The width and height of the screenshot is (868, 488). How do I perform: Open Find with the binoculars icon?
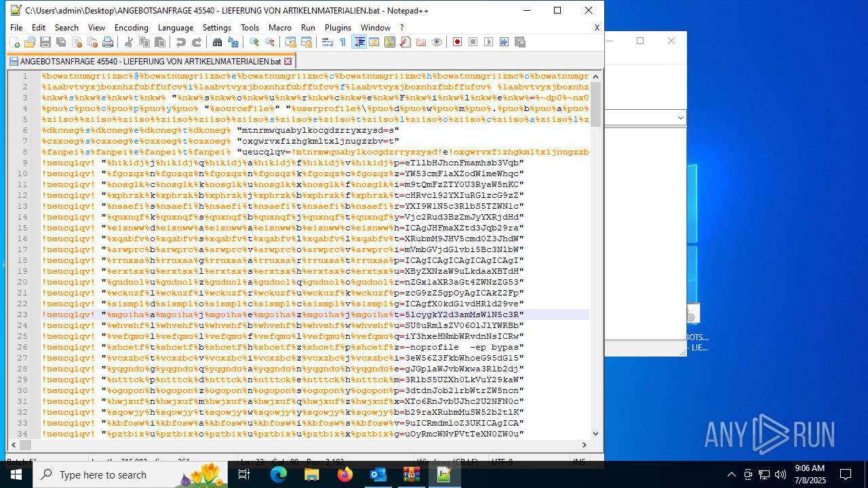click(x=218, y=42)
